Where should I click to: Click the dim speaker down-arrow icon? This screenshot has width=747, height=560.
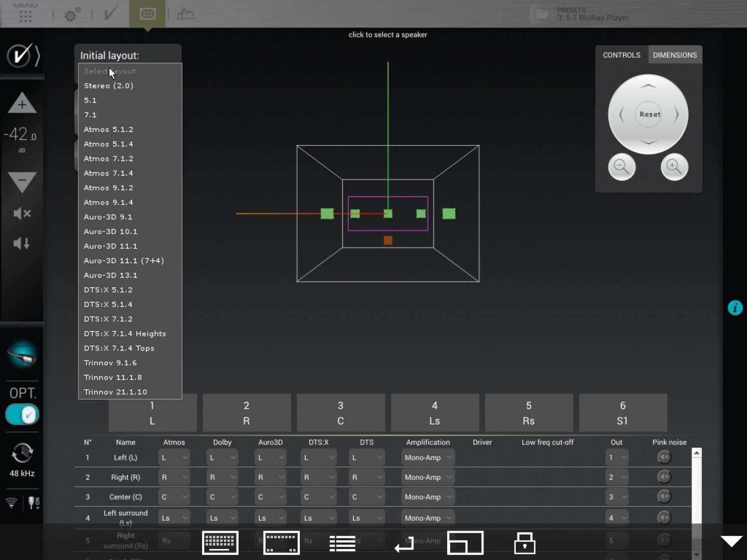[21, 243]
